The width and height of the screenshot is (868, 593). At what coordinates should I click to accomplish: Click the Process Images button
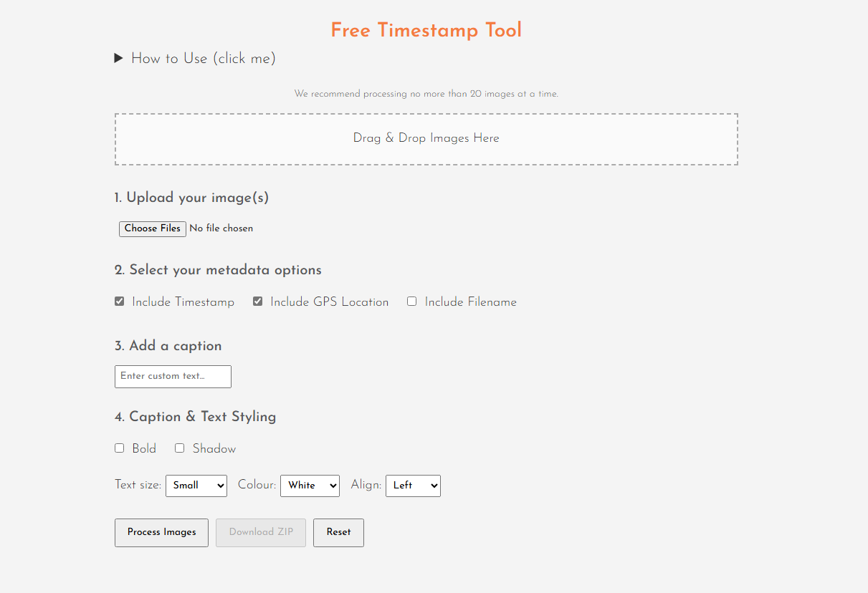click(161, 533)
